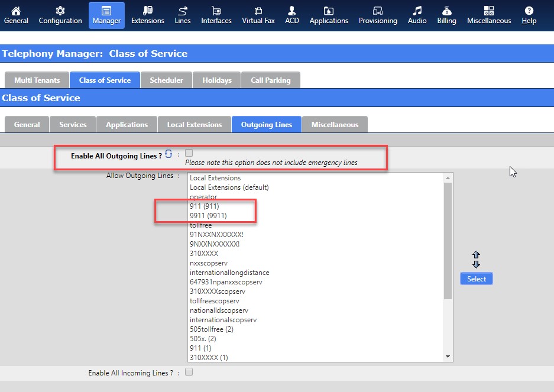Select 'operator' in outgoing lines list
The height and width of the screenshot is (392, 554).
pos(203,197)
